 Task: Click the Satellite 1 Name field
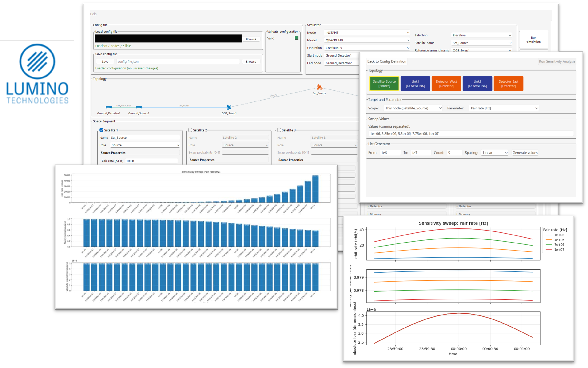pos(145,137)
